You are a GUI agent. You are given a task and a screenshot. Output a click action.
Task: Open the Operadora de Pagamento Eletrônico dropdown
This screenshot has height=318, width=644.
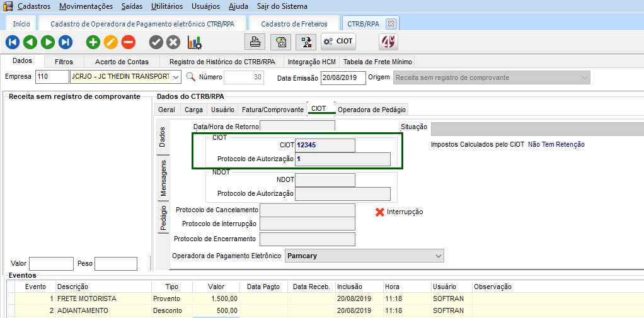pos(438,256)
